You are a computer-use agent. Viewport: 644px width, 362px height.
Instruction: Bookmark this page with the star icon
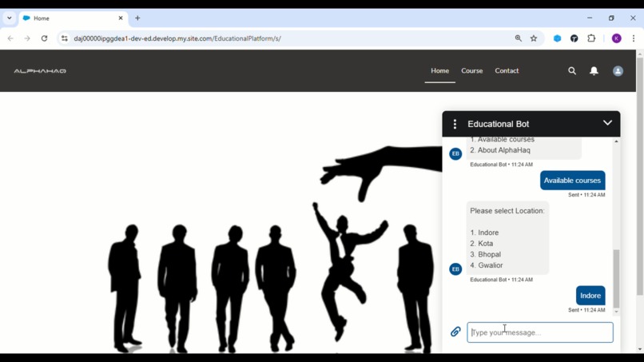tap(534, 38)
